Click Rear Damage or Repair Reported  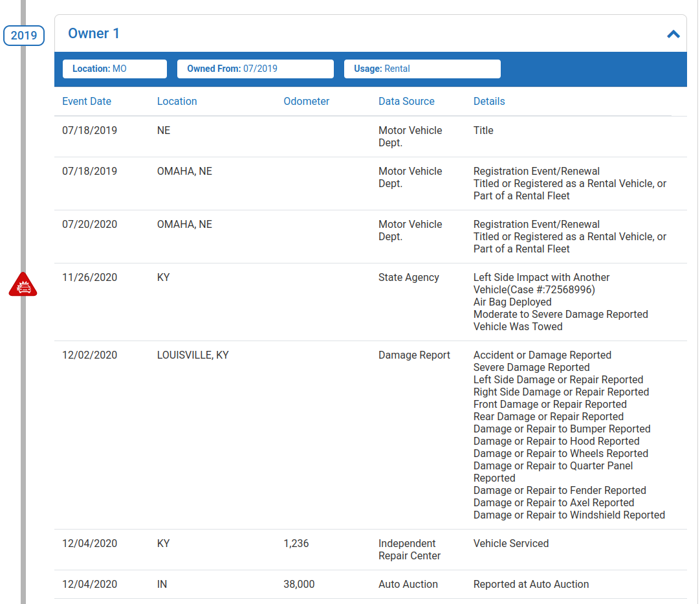point(548,416)
